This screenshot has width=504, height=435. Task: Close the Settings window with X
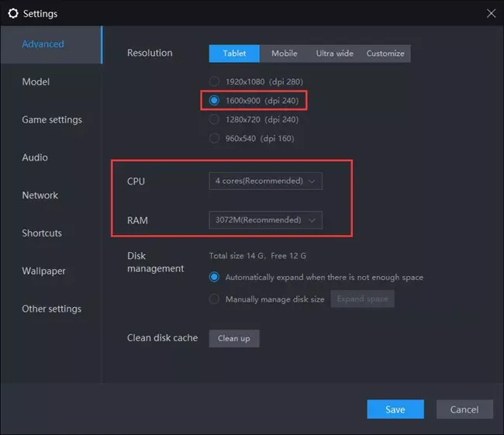pos(491,13)
